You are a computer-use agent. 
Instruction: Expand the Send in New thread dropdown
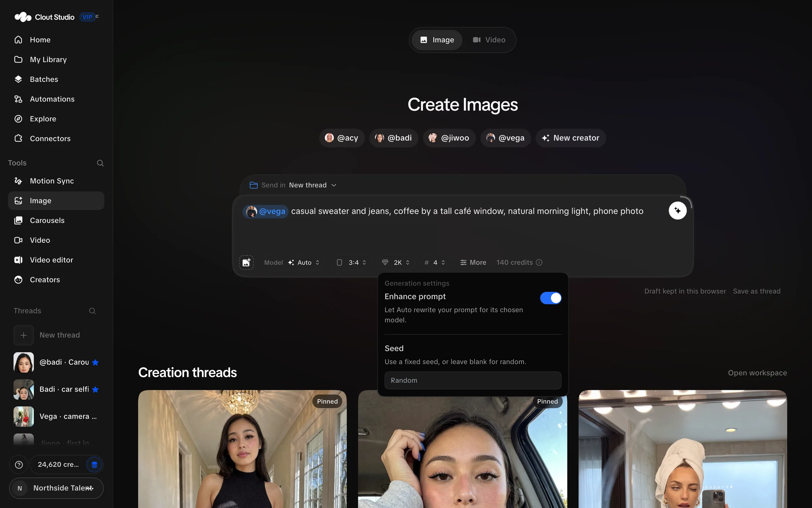point(294,185)
